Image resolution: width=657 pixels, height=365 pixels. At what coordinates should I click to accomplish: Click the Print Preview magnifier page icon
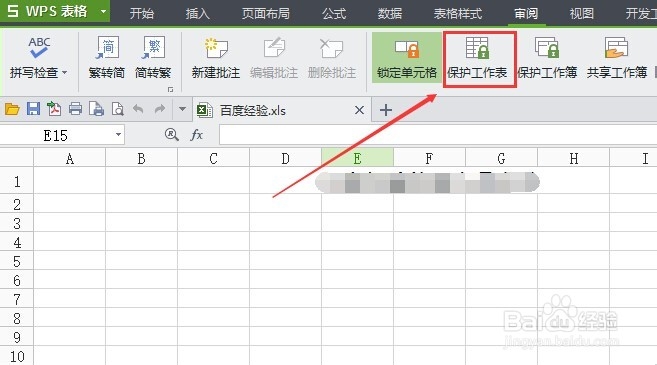pyautogui.click(x=118, y=109)
